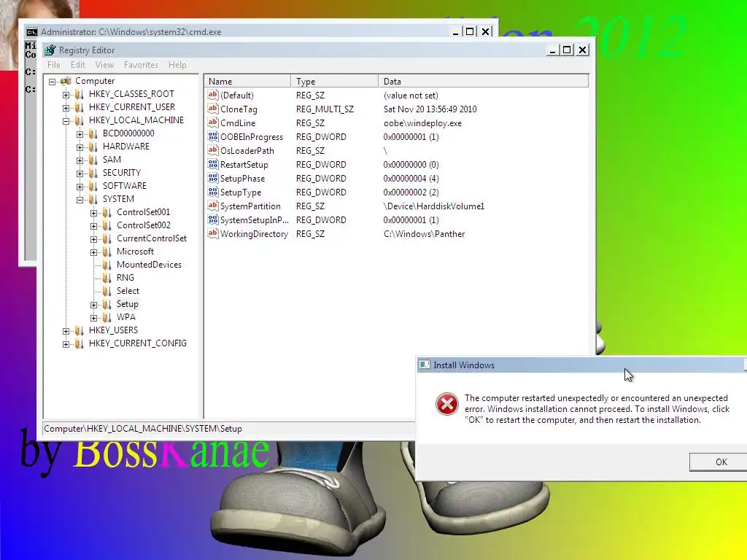Open the View menu
This screenshot has width=747, height=560.
point(104,65)
